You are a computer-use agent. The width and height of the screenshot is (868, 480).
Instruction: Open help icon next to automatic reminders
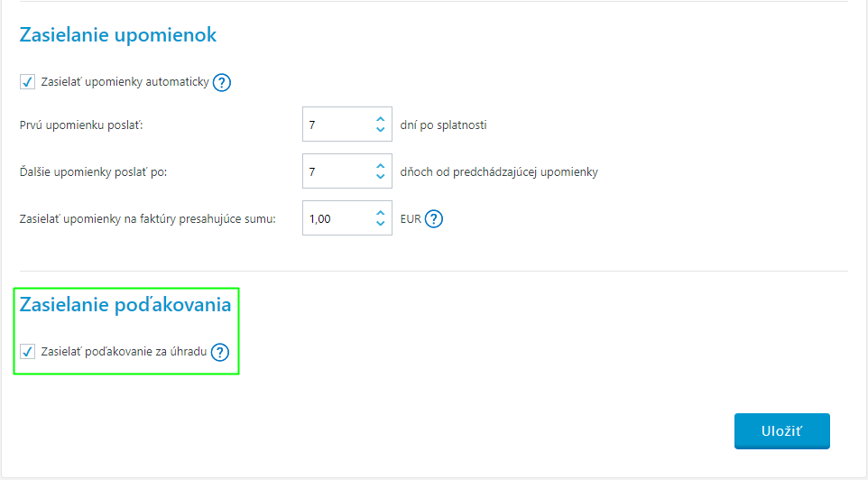[x=222, y=82]
